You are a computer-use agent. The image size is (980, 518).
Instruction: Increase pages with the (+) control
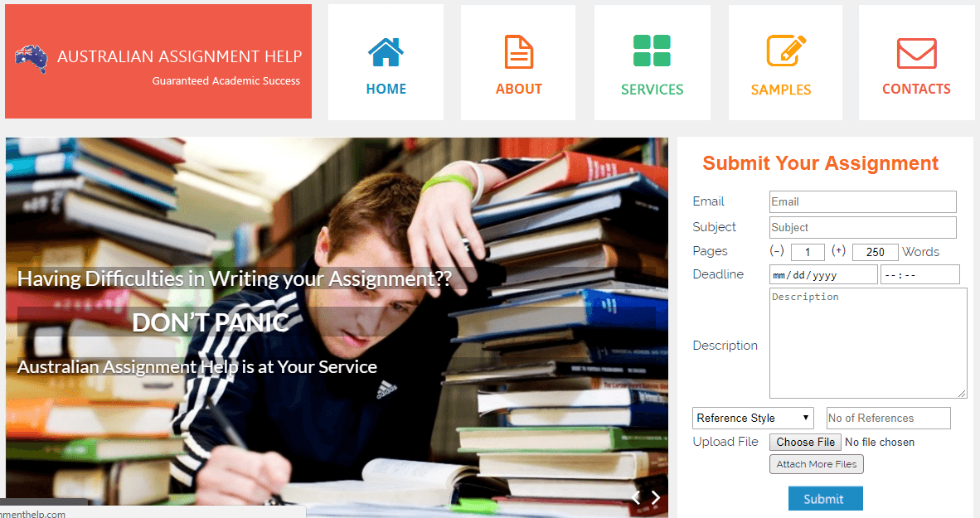point(839,250)
